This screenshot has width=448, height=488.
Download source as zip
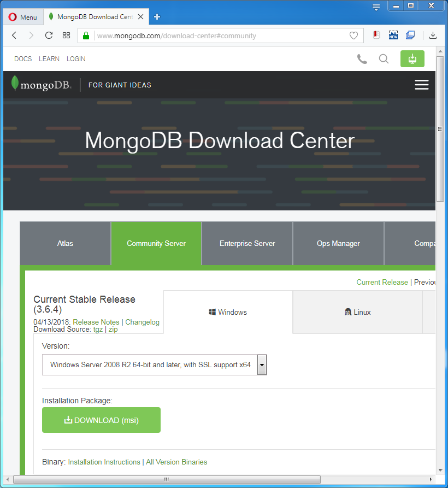tap(113, 330)
